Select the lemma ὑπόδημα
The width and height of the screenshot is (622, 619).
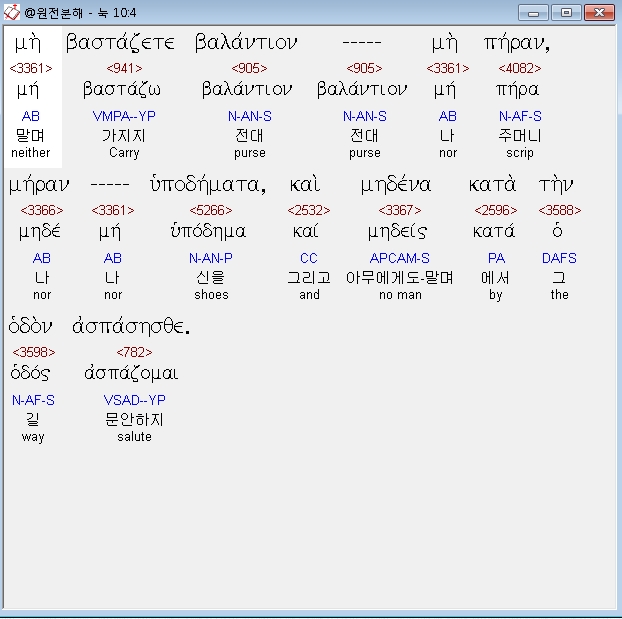tap(208, 231)
